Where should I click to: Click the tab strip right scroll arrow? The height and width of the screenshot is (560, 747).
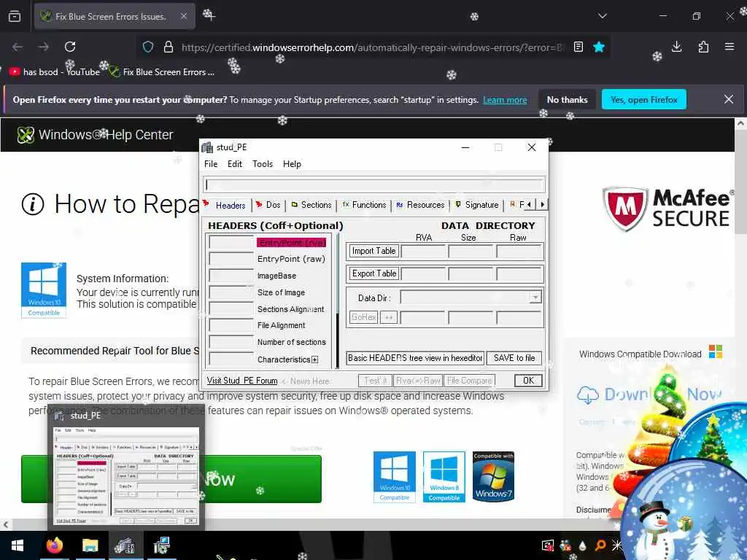pos(542,205)
